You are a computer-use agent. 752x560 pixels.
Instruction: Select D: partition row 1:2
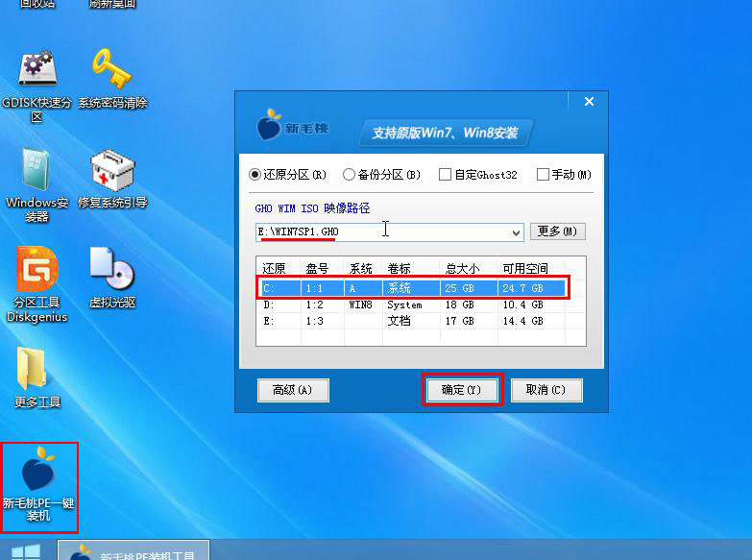click(x=413, y=304)
